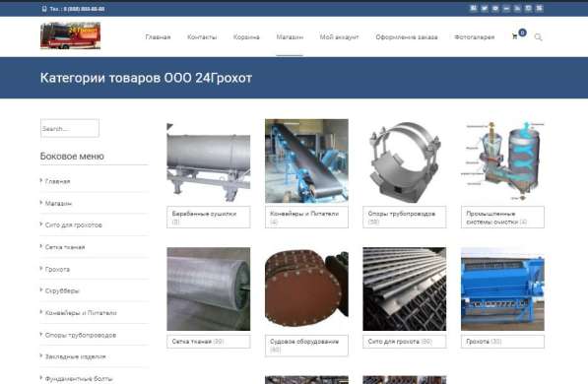Viewport: 588px width, 384px height.
Task: Open Фотогалерея in the navigation bar
Action: 475,37
